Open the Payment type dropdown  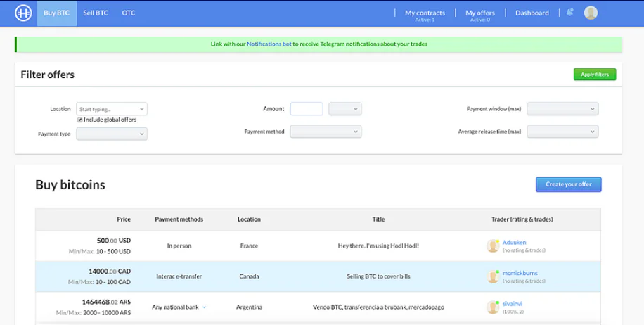[112, 134]
